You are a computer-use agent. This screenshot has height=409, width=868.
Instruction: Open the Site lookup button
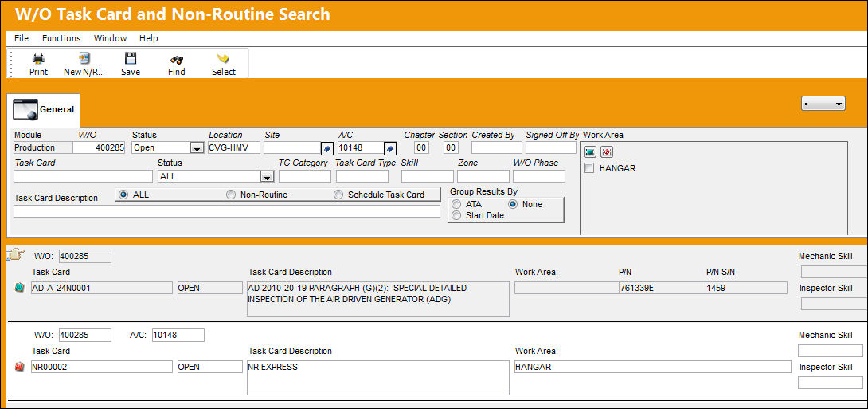pyautogui.click(x=326, y=148)
